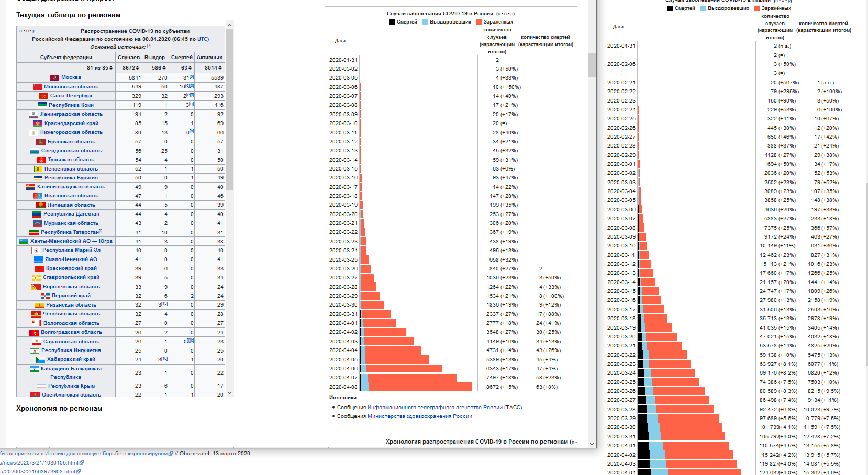Click the Moscow flag icon
The height and width of the screenshot is (475, 868).
coord(54,77)
